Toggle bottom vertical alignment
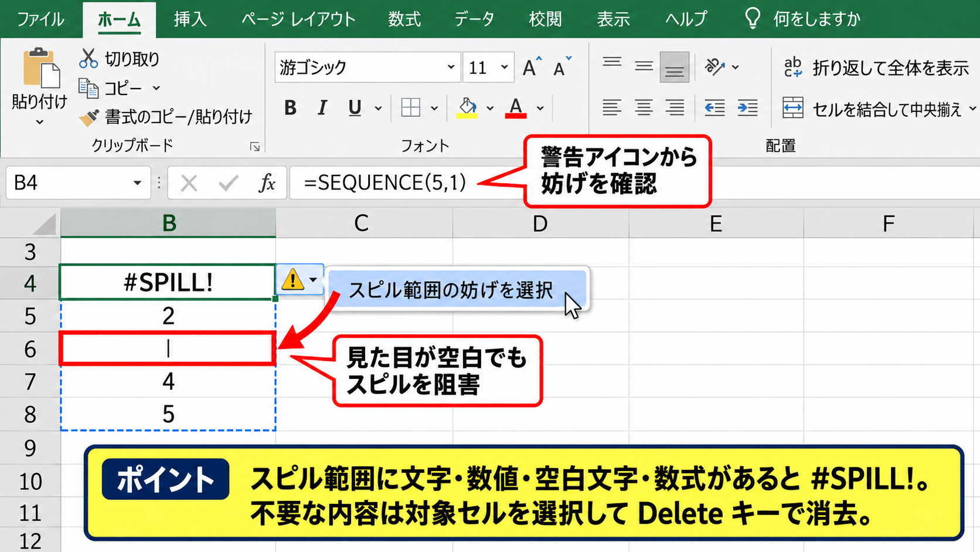980x552 pixels. pos(674,67)
